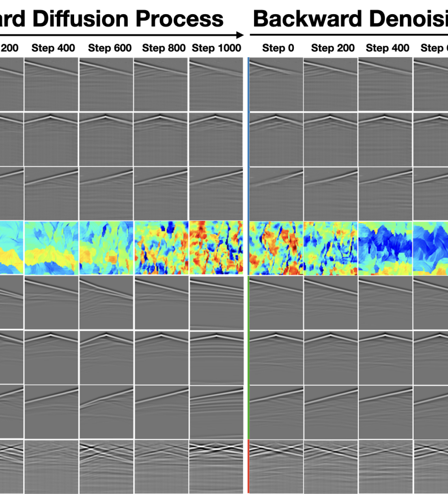Click the 'Diffusion Process' heading text
The width and height of the screenshot is (448, 494).
(128, 19)
